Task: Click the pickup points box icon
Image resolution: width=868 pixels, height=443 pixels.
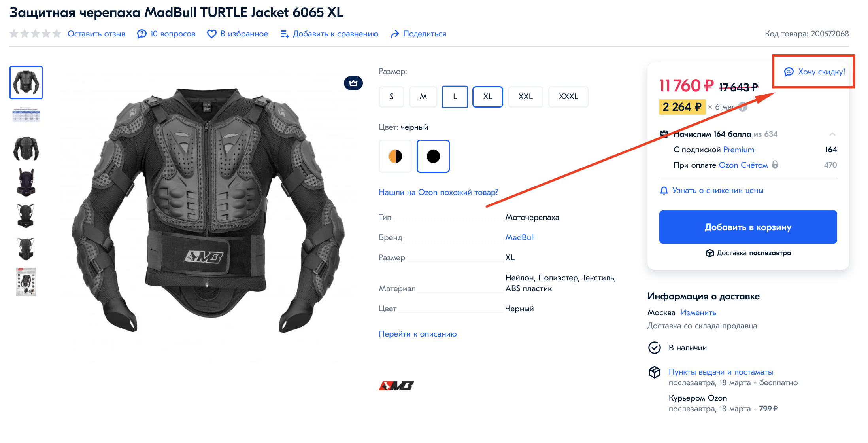Action: coord(655,372)
